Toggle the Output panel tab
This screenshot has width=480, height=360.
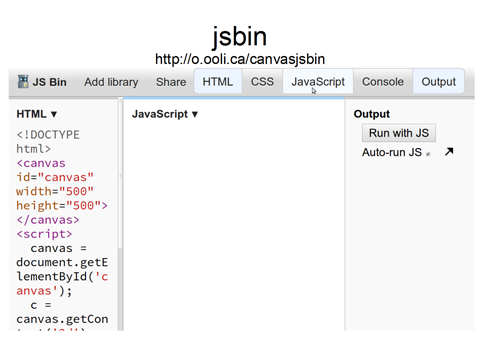pyautogui.click(x=438, y=82)
